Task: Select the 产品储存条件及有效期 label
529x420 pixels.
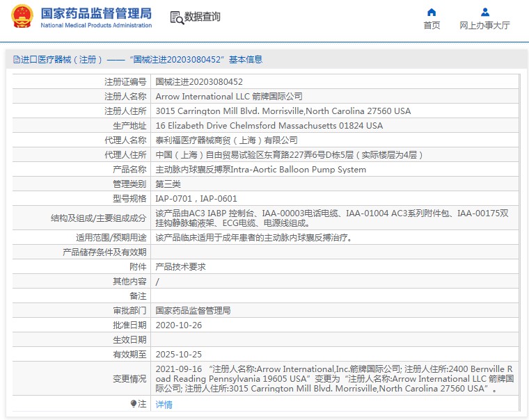Action: [104, 252]
